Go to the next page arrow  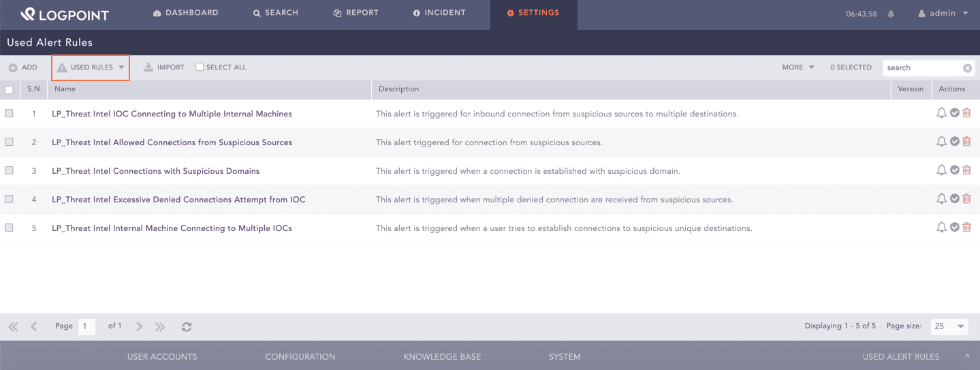140,327
